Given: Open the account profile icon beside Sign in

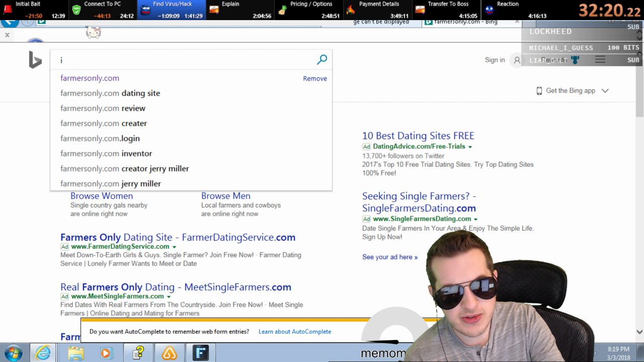Looking at the screenshot, I should (517, 60).
